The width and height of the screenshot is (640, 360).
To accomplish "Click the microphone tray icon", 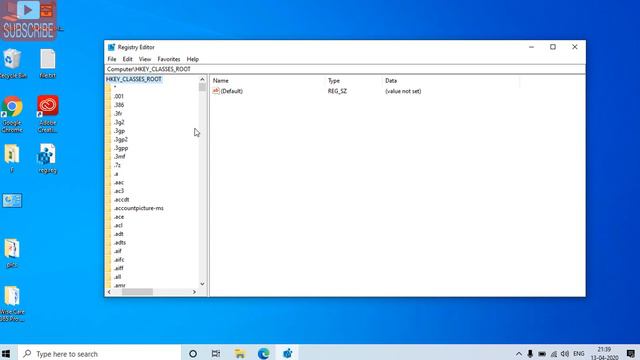I will pyautogui.click(x=530, y=353).
